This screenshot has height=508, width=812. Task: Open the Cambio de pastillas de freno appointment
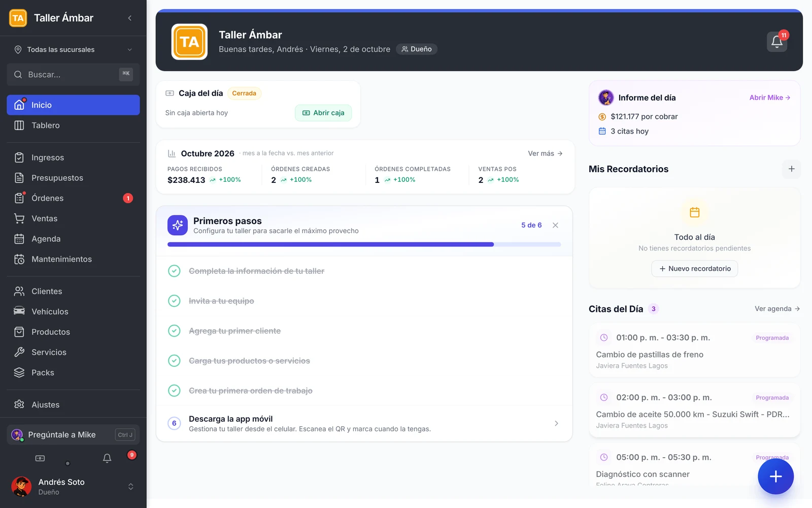click(x=695, y=351)
